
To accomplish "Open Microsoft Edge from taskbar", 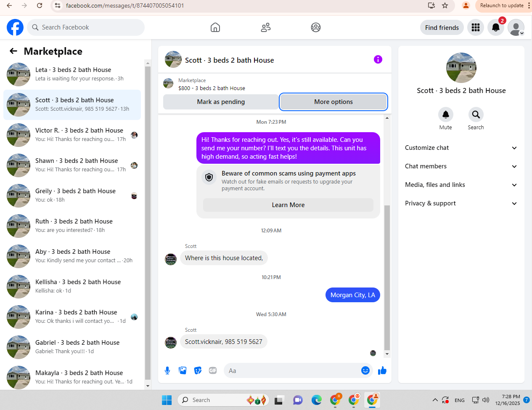I will [x=316, y=400].
